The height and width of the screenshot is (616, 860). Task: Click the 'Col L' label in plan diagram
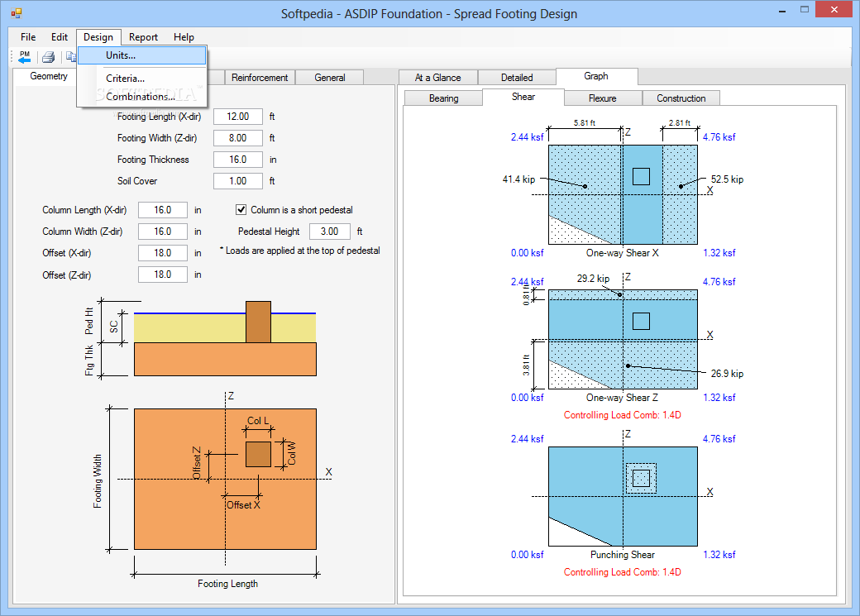(258, 421)
